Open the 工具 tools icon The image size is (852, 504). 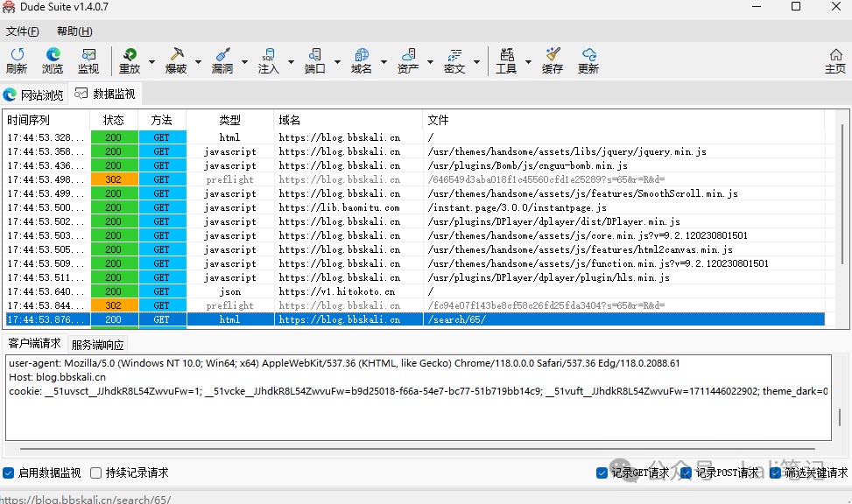pyautogui.click(x=506, y=60)
